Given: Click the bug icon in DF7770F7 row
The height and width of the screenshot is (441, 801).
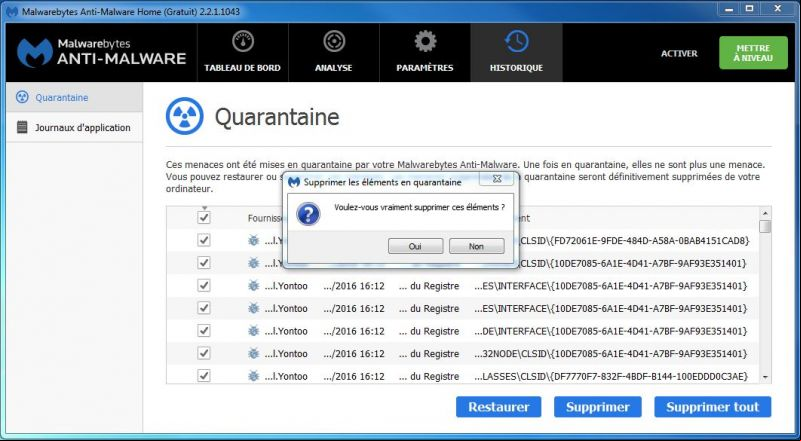Looking at the screenshot, I should click(253, 376).
